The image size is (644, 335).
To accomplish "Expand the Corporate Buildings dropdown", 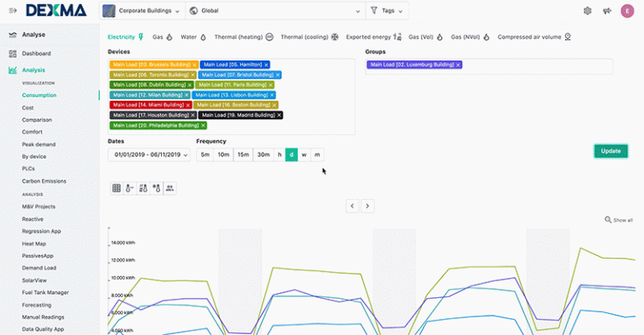I will [142, 11].
